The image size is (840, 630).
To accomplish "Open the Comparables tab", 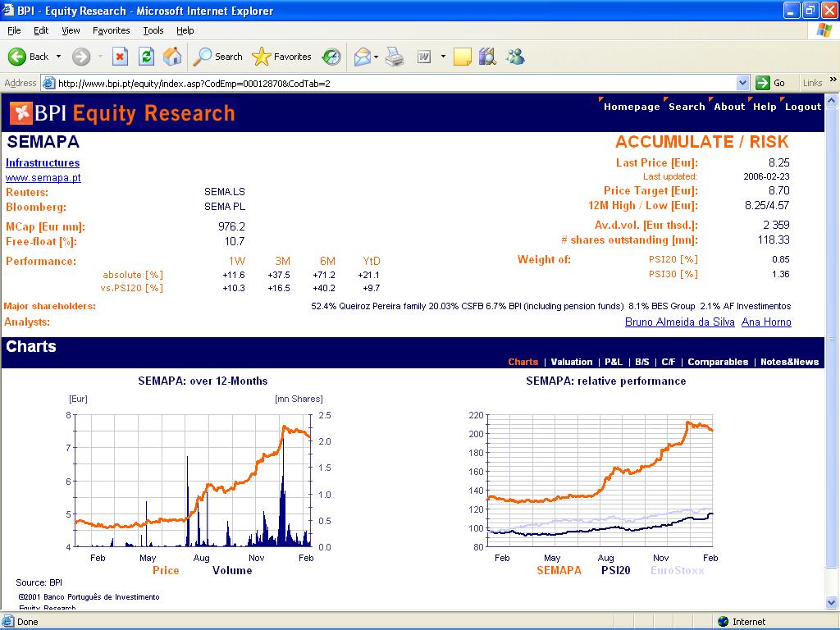I will coord(718,362).
